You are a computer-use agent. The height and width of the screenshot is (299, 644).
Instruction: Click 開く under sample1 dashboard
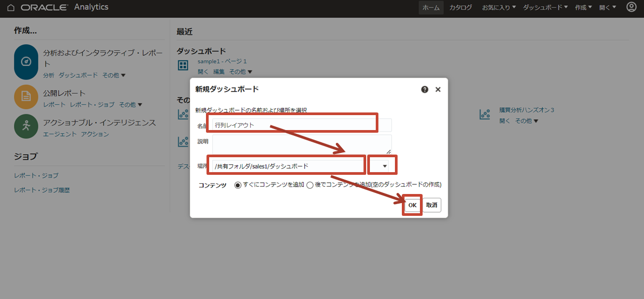point(203,71)
